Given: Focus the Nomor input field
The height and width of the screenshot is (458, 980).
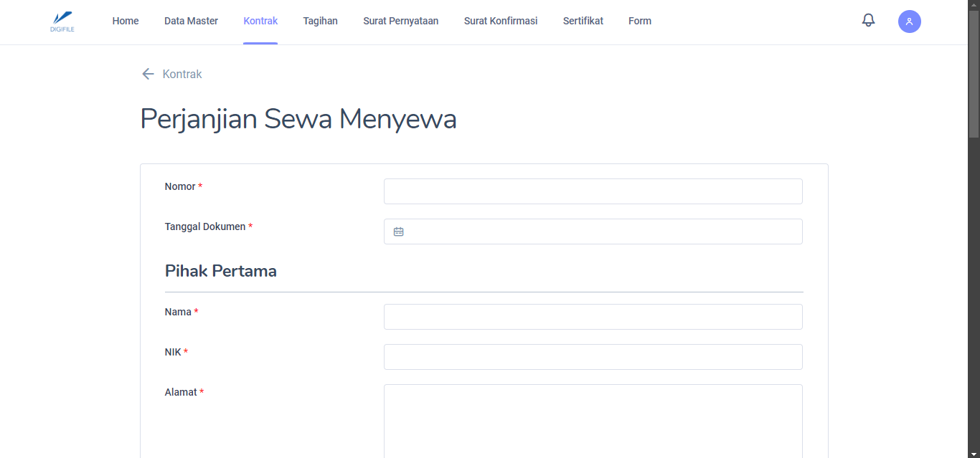Looking at the screenshot, I should pos(593,191).
